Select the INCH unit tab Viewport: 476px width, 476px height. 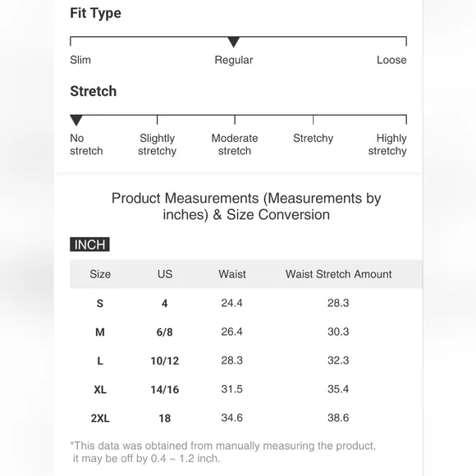pyautogui.click(x=89, y=245)
